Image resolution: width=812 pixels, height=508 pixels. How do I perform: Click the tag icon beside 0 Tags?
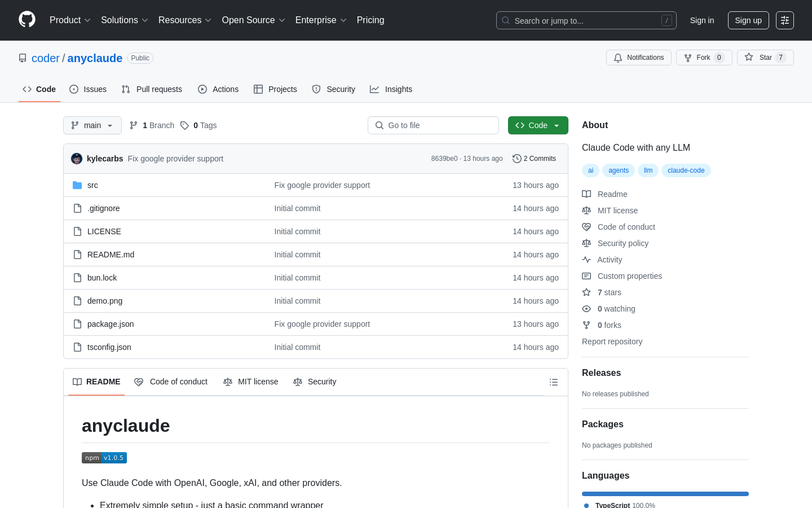click(x=184, y=125)
